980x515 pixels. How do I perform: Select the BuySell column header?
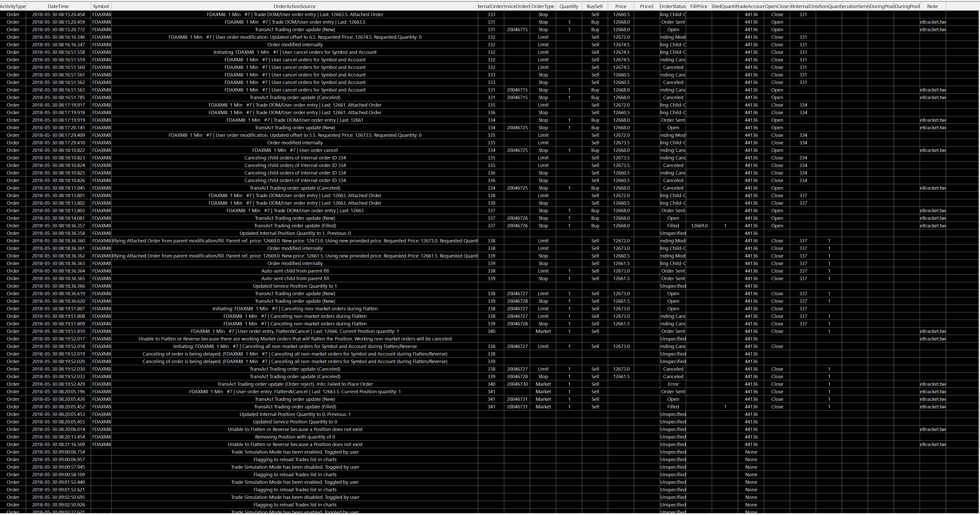click(595, 7)
